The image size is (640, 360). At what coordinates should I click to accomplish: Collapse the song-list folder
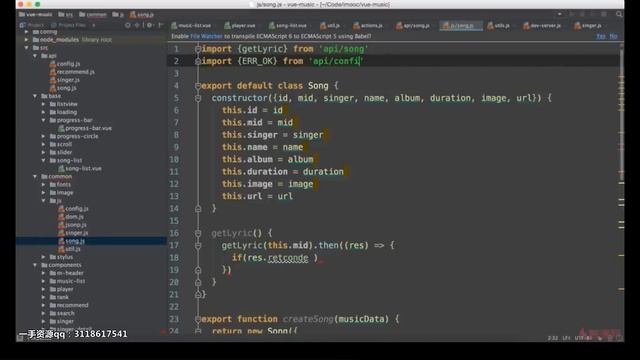click(x=44, y=160)
